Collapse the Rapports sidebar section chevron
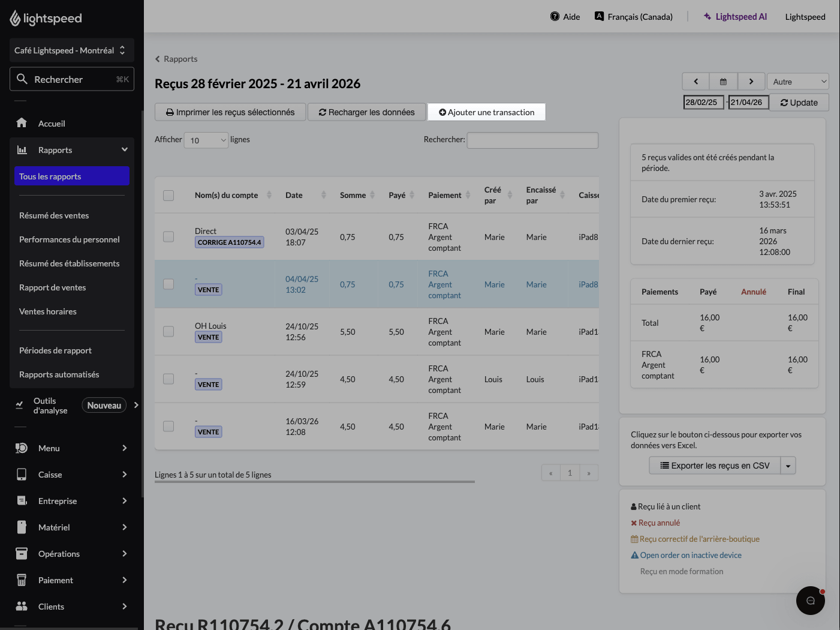 point(125,149)
